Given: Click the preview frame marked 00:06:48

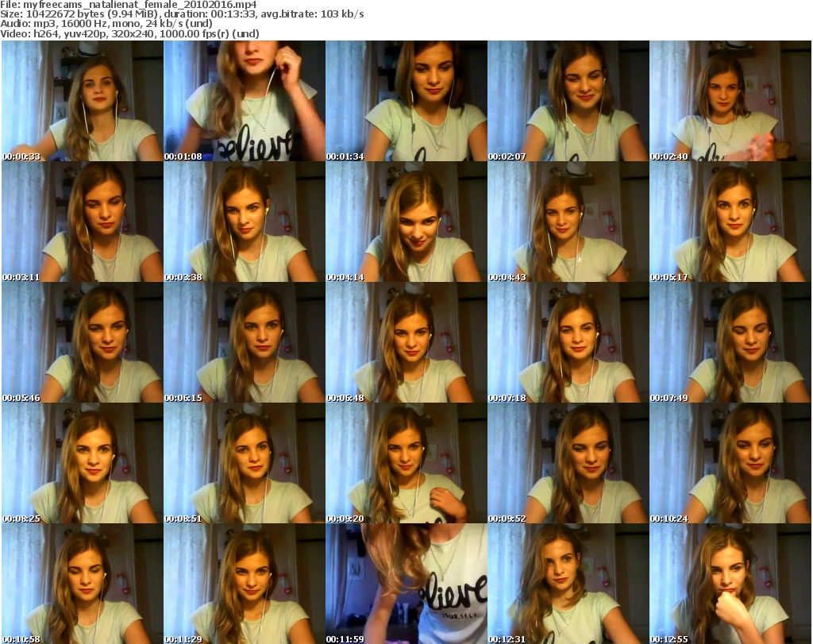Looking at the screenshot, I should [406, 343].
